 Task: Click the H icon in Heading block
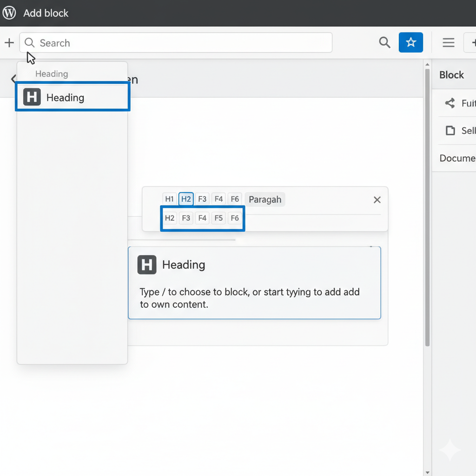tap(147, 265)
